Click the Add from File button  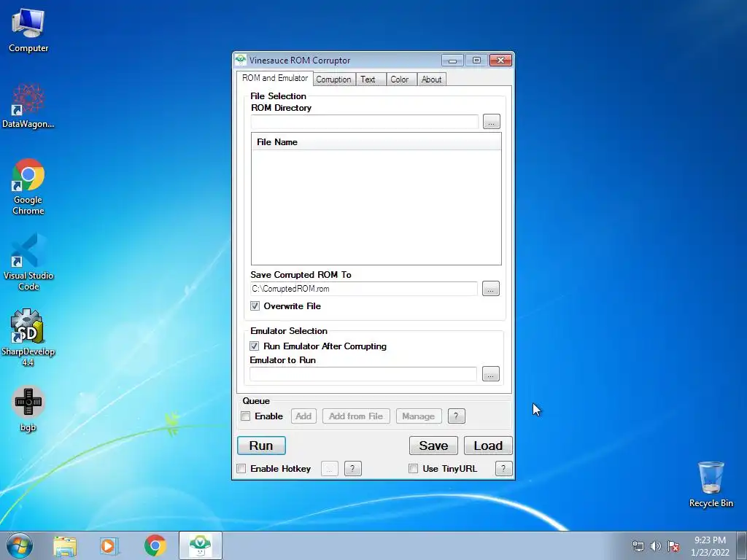click(x=356, y=416)
